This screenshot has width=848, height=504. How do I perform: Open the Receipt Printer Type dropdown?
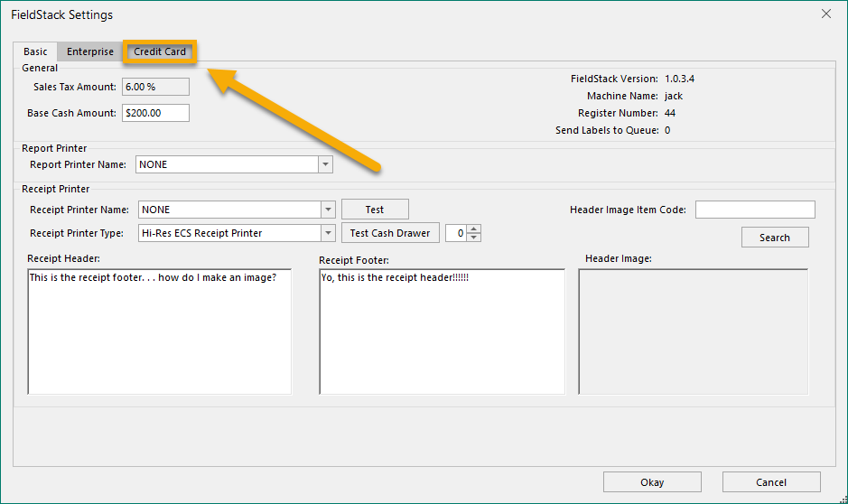(x=328, y=233)
